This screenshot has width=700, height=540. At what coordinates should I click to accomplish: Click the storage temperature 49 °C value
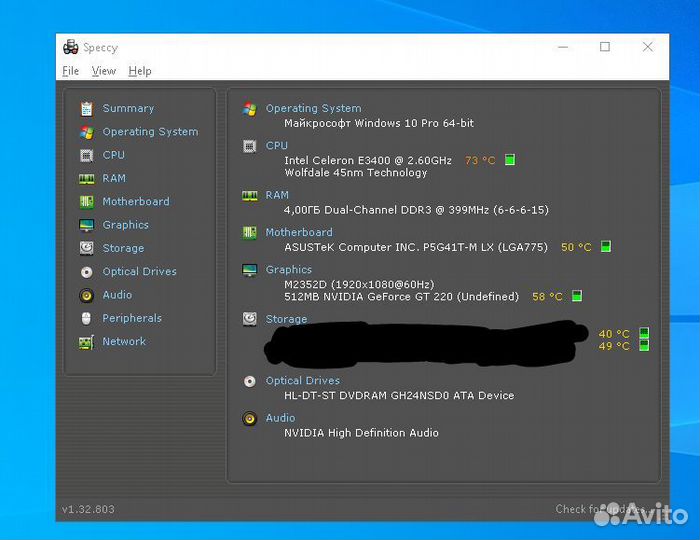pyautogui.click(x=614, y=346)
